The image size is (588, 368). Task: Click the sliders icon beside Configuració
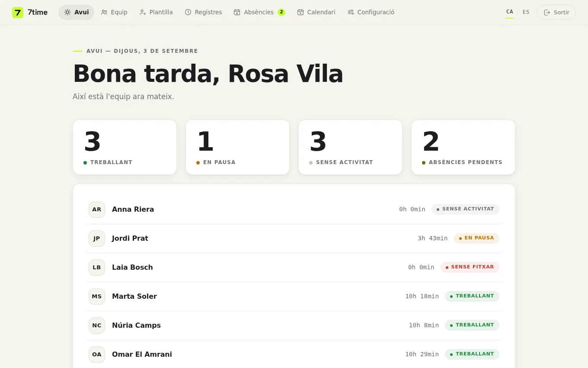pos(351,12)
